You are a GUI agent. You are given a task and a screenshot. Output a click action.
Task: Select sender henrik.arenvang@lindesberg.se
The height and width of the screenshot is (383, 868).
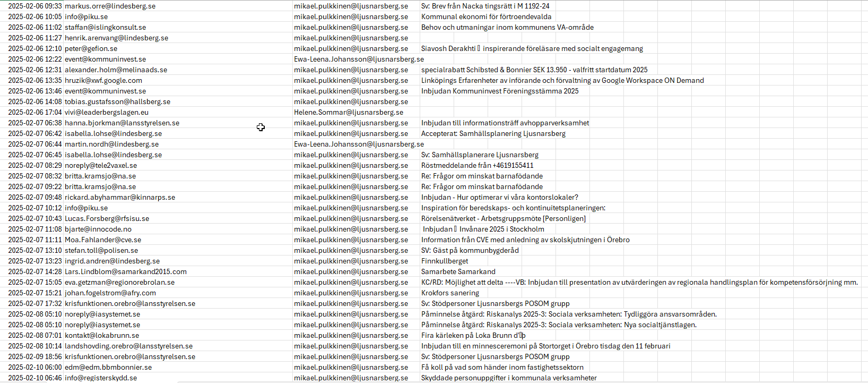point(116,38)
